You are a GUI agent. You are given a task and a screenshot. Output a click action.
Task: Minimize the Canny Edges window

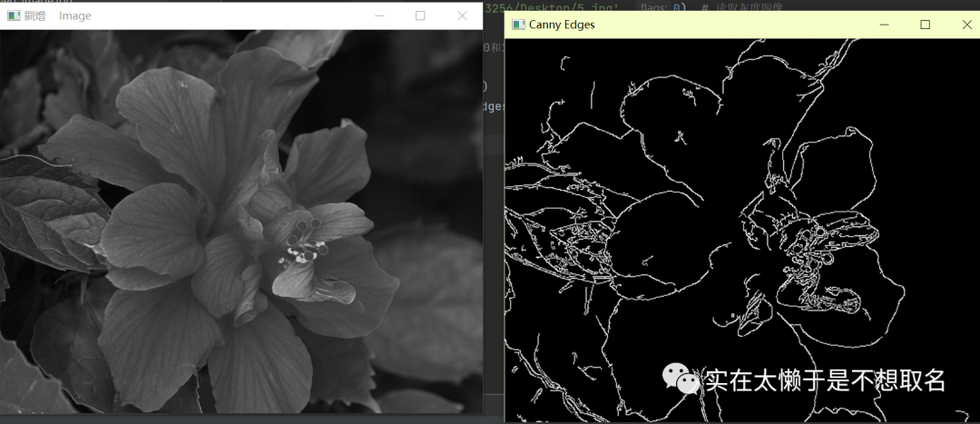point(884,25)
